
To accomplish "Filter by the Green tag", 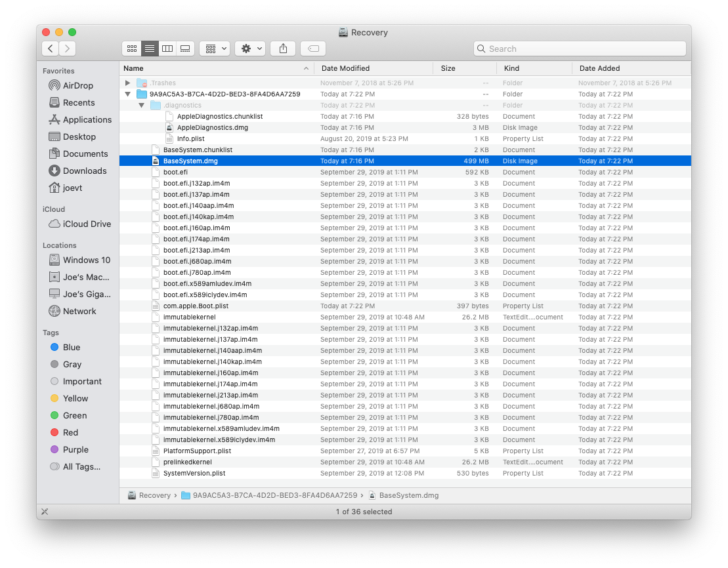I will (68, 415).
